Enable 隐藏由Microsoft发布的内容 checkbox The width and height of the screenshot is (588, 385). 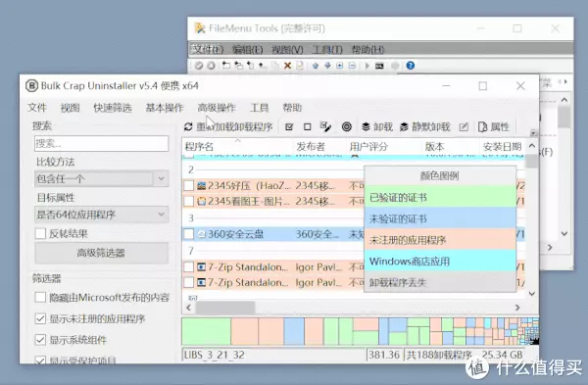40,298
